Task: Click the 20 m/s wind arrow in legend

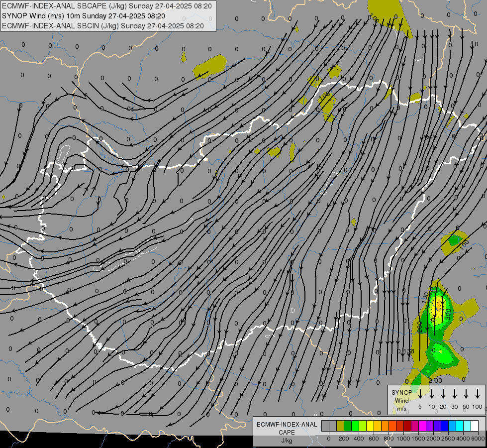Action: pos(443,394)
